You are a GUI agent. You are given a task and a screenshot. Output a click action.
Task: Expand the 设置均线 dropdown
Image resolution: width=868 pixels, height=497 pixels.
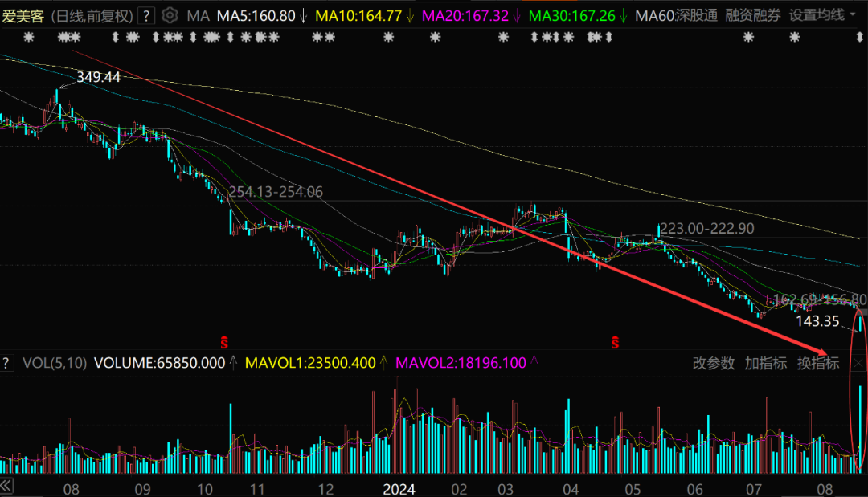(822, 15)
